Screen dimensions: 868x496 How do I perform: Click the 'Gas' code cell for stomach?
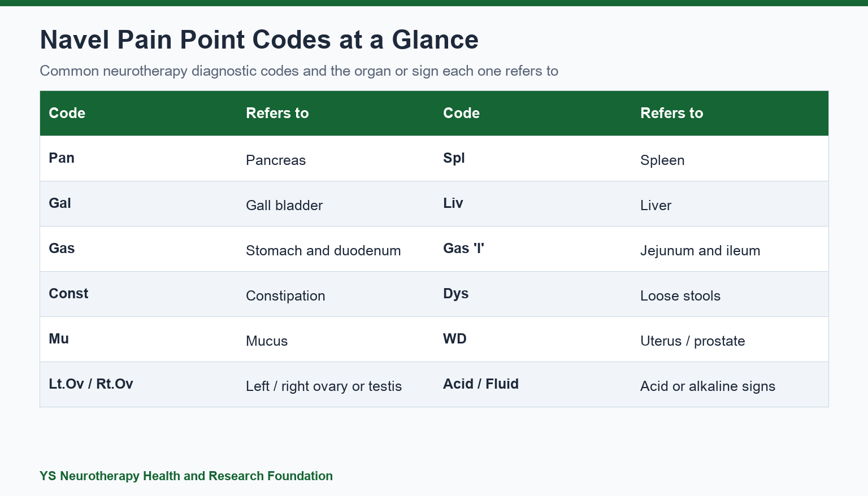[138, 249]
